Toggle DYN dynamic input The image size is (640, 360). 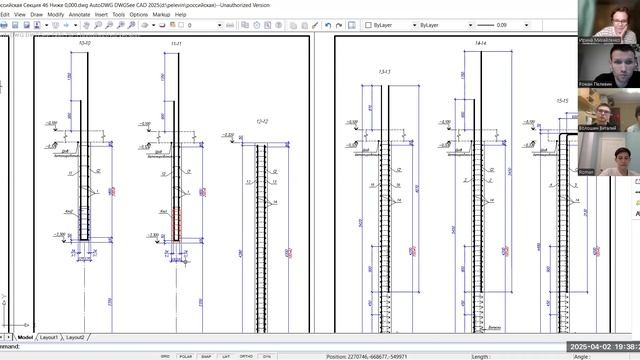tap(267, 356)
